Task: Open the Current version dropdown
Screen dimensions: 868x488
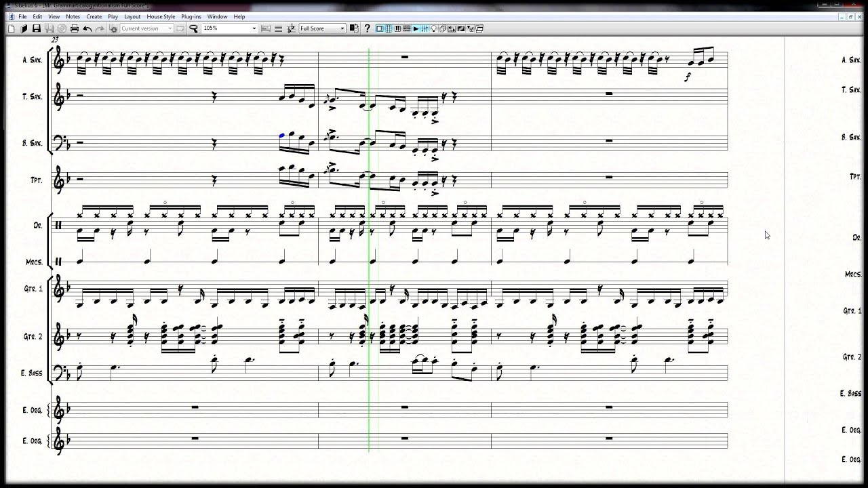Action: coord(147,28)
